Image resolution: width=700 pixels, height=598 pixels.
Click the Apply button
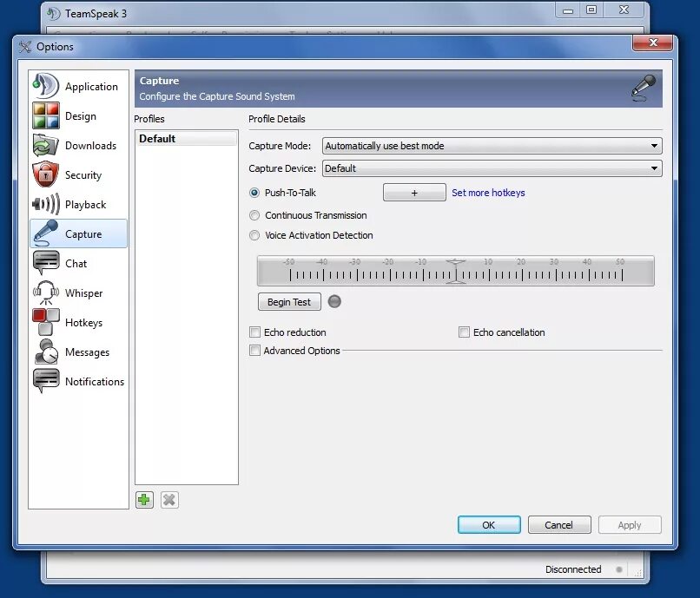pyautogui.click(x=630, y=525)
